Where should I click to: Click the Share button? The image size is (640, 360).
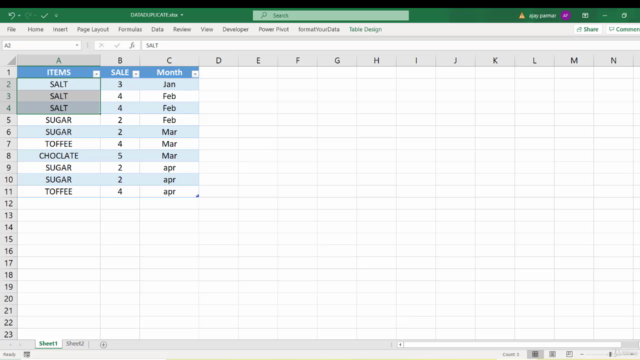click(x=588, y=29)
